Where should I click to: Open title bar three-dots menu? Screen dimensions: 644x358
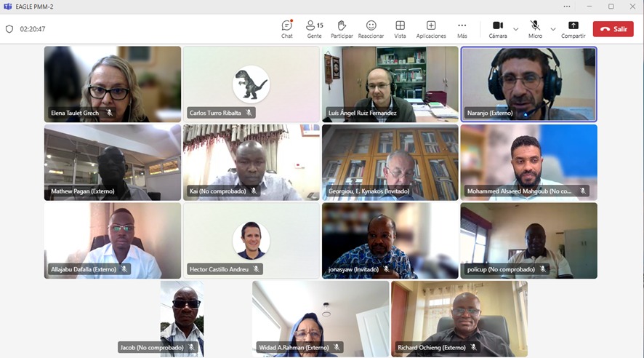(567, 7)
